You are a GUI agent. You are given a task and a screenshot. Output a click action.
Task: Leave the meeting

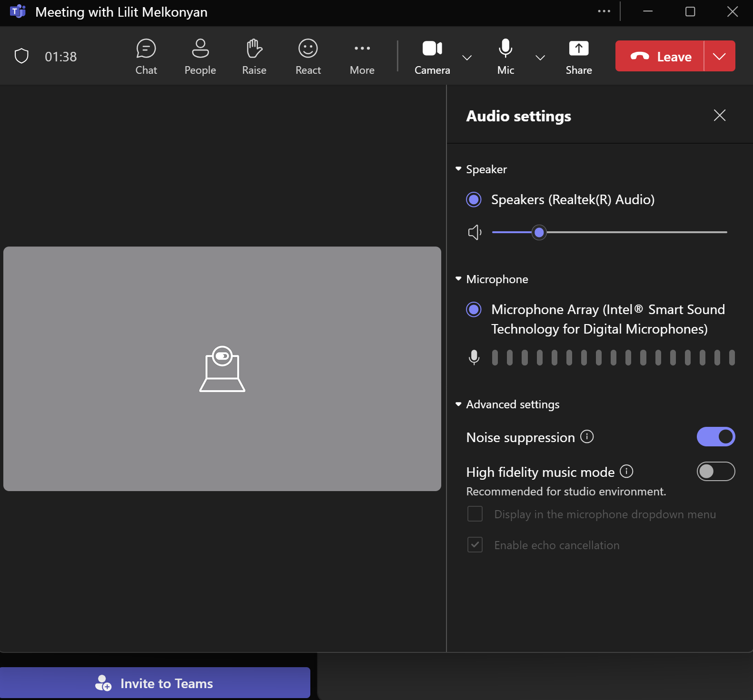point(660,56)
